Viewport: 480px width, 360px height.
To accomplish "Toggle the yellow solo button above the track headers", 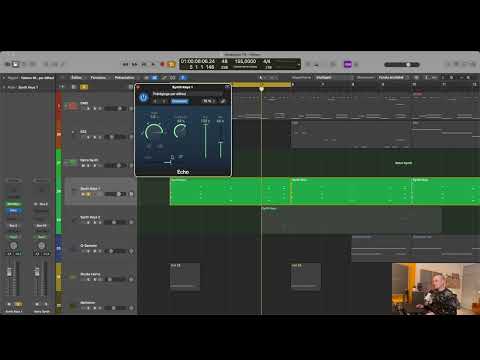I will [x=84, y=87].
